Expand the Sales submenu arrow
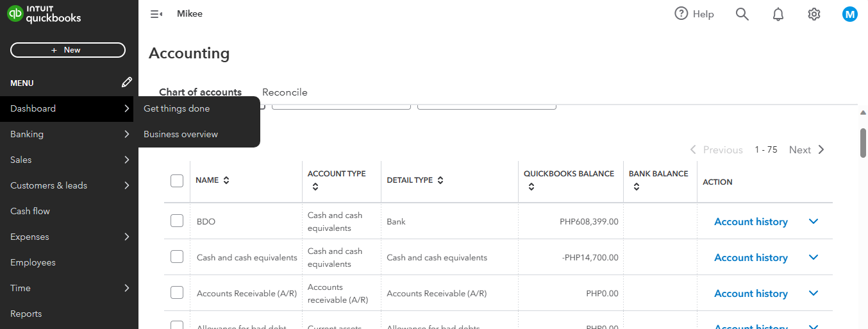 pyautogui.click(x=127, y=160)
